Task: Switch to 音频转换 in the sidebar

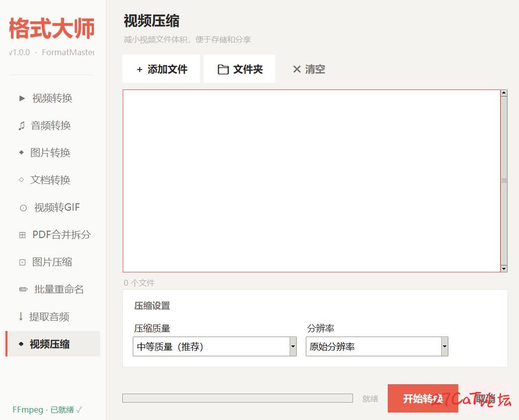Action: click(x=52, y=125)
